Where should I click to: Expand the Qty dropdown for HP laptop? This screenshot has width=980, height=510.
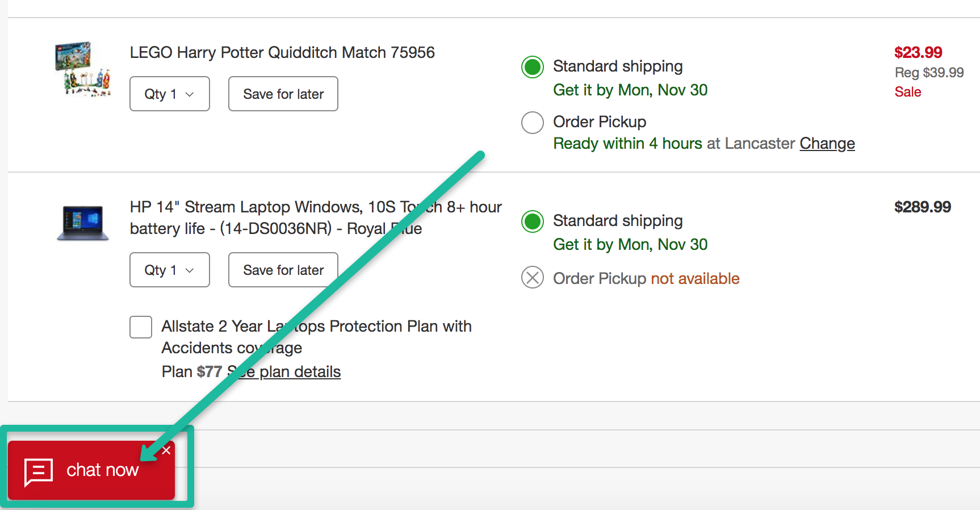click(169, 270)
